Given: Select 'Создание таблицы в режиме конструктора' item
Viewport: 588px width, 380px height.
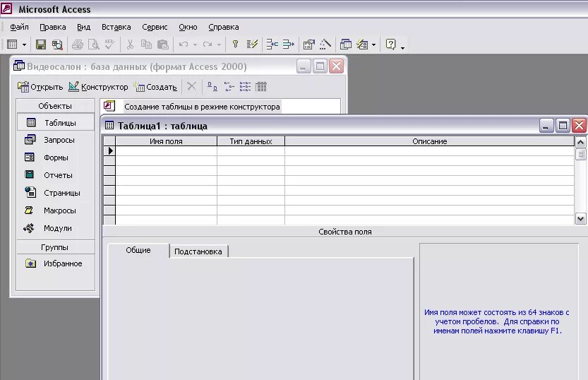Looking at the screenshot, I should [202, 107].
